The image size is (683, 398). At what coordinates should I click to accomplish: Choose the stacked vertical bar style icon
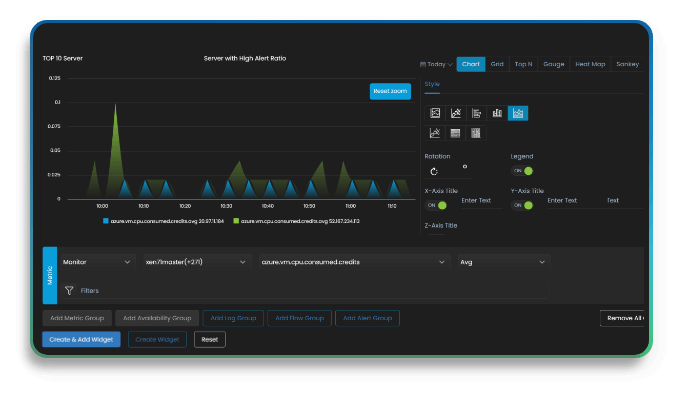[x=476, y=133]
